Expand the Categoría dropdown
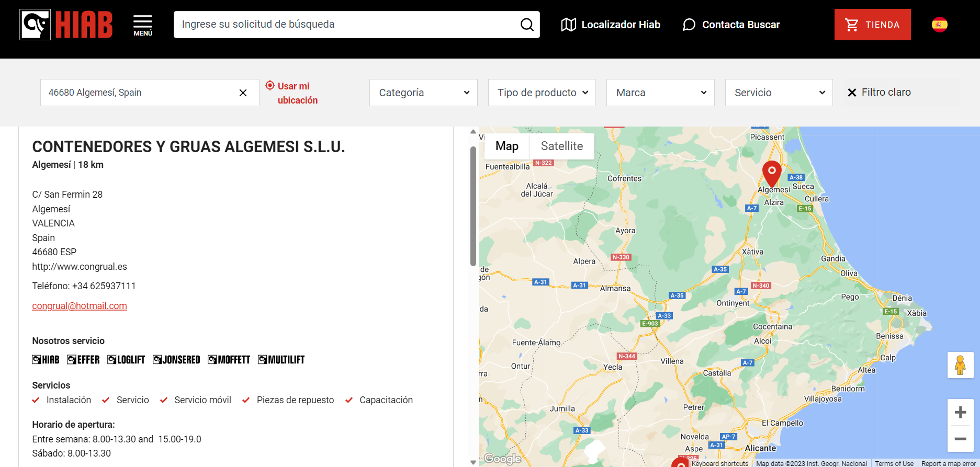The image size is (980, 467). pos(423,93)
